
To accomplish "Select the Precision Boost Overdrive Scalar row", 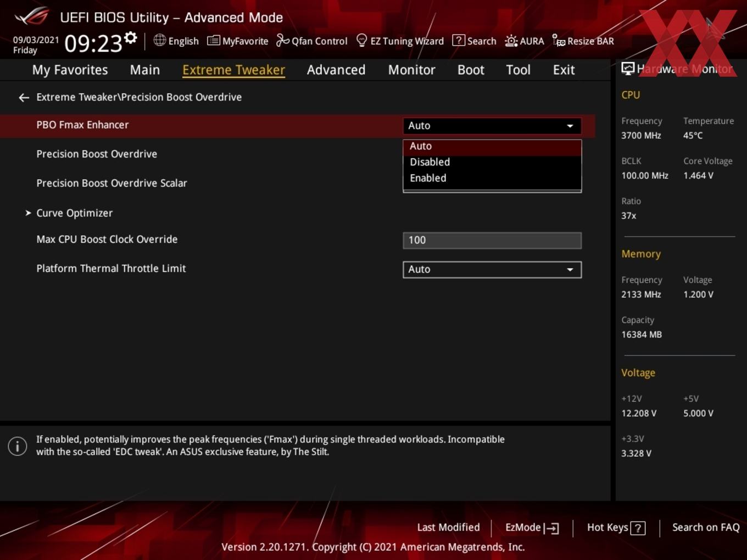I will coord(112,183).
